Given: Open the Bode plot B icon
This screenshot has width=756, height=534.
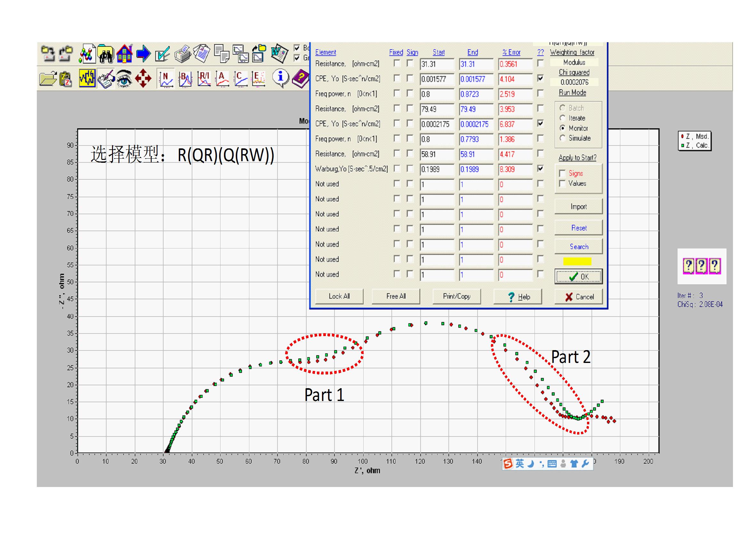Looking at the screenshot, I should (185, 79).
